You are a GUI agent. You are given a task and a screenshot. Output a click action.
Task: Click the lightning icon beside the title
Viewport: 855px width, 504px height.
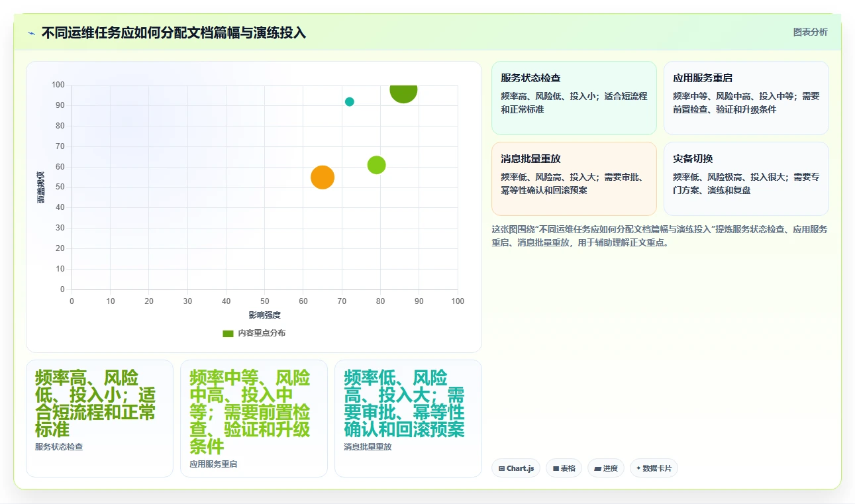pyautogui.click(x=31, y=33)
